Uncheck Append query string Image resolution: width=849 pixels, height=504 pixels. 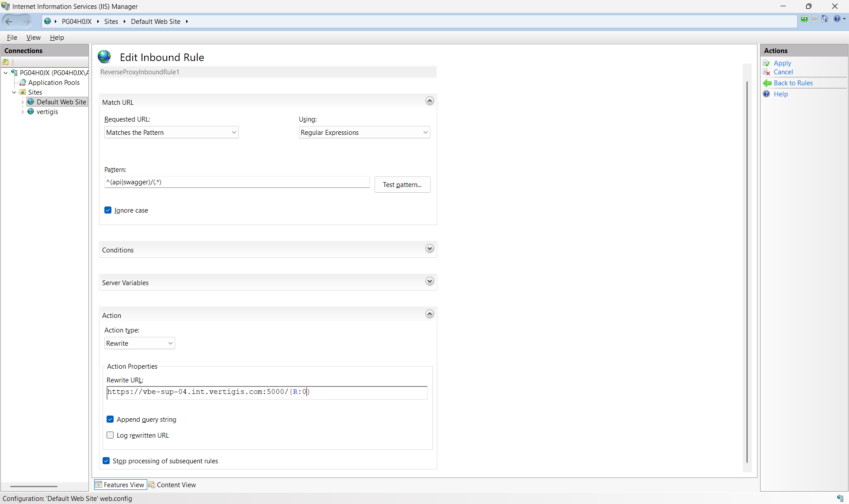point(110,420)
